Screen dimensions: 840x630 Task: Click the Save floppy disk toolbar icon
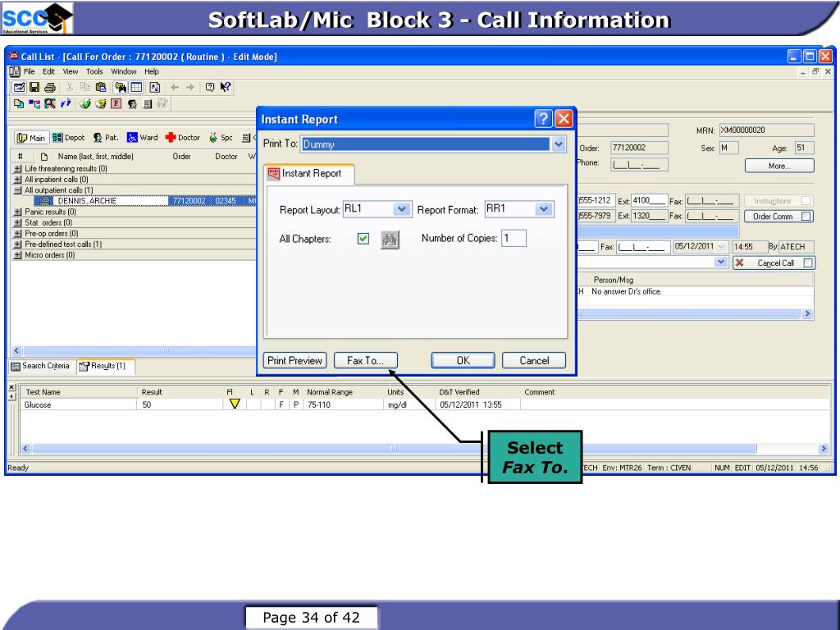click(x=34, y=87)
